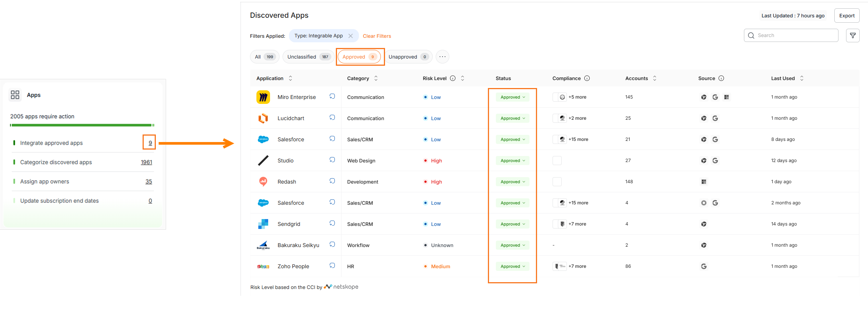868x309 pixels.
Task: Click the Medium risk label for Zoho People
Action: point(441,266)
